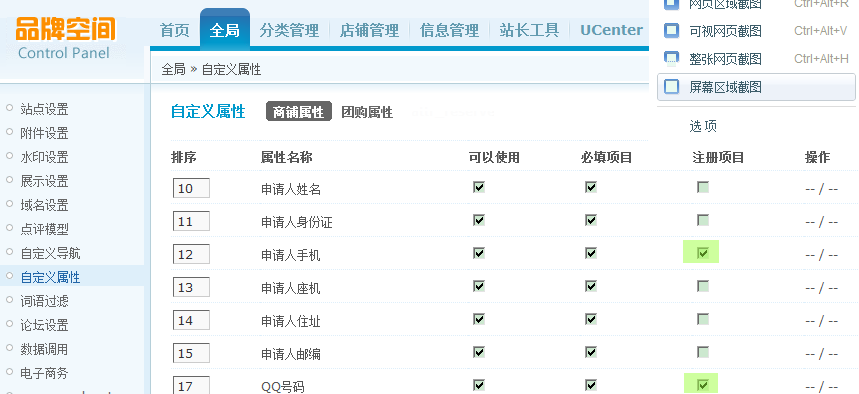
Task: Enable 注册项目 for 申请人座机
Action: 703,286
